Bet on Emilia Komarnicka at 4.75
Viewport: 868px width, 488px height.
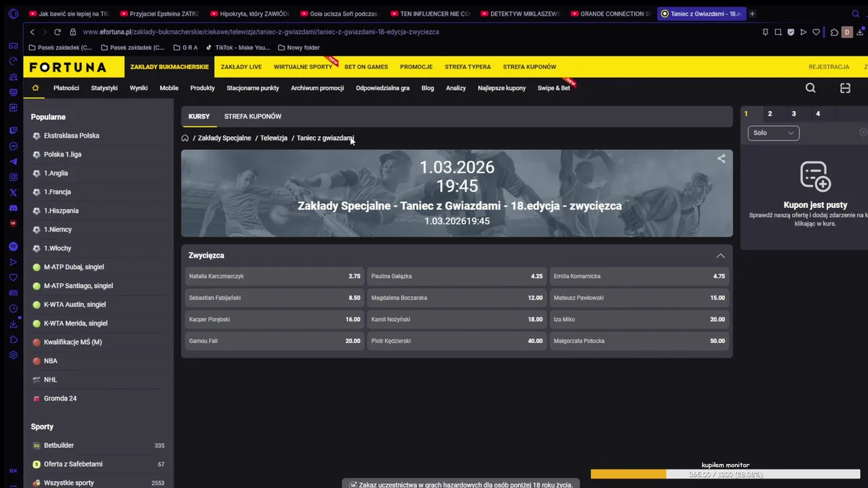pyautogui.click(x=639, y=277)
